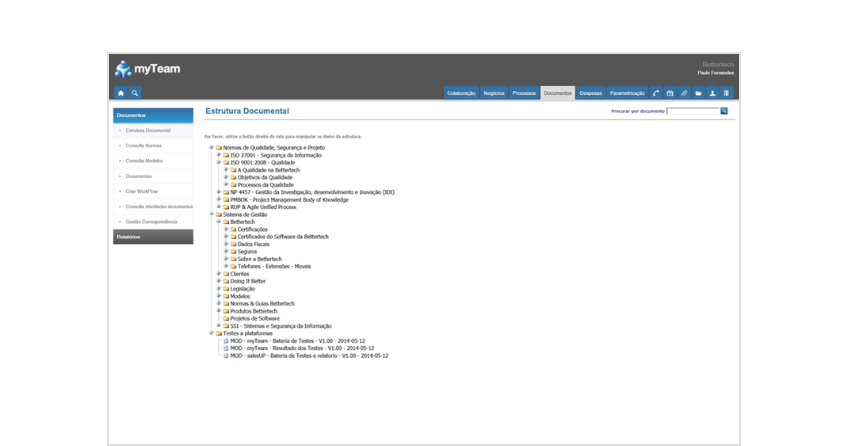Viewport: 848px width, 446px height.
Task: Click the phone icon in navigation bar
Action: click(x=656, y=93)
